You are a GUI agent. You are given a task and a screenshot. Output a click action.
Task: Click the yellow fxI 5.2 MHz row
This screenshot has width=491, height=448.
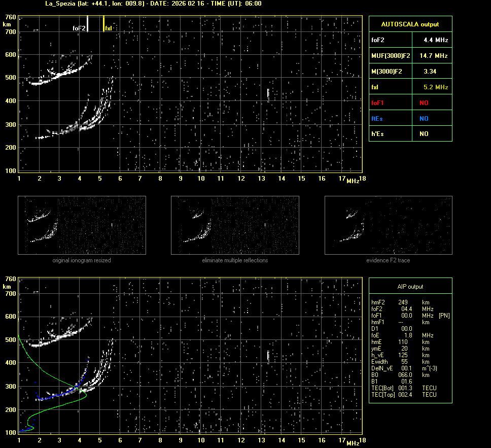pos(410,87)
